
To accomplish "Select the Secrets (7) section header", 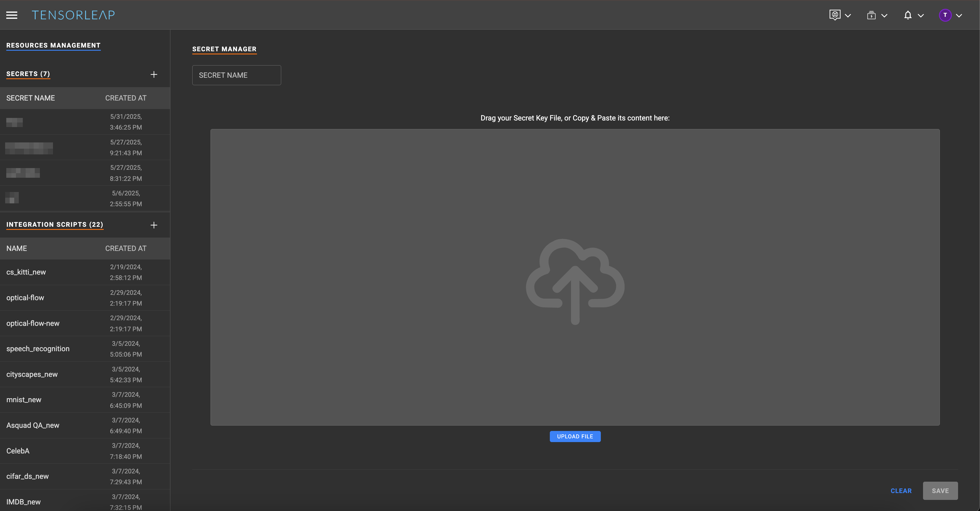I will click(28, 74).
